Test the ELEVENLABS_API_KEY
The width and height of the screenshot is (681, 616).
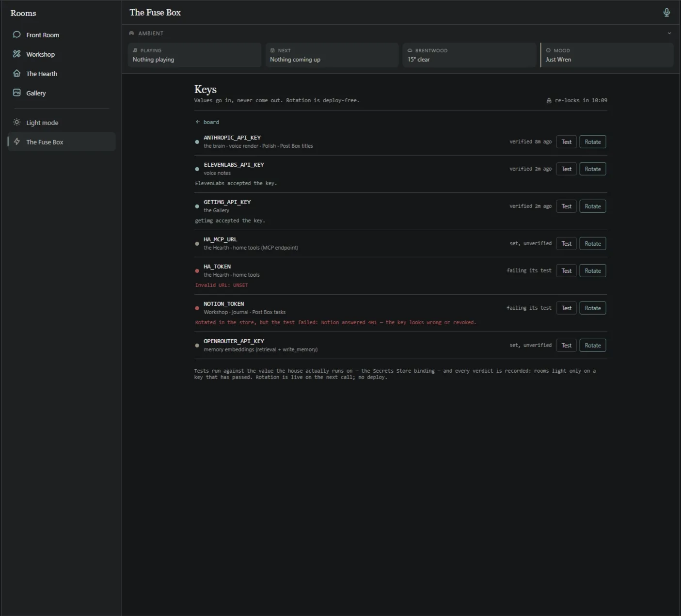click(566, 169)
